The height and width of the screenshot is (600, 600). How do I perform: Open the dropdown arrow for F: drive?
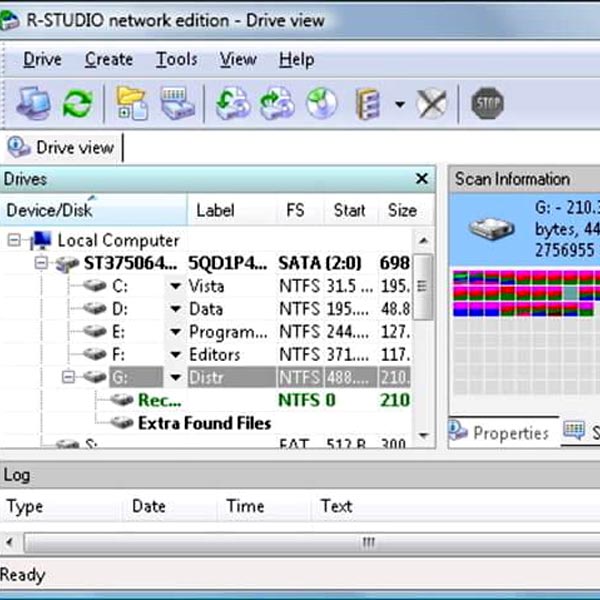pos(176,355)
